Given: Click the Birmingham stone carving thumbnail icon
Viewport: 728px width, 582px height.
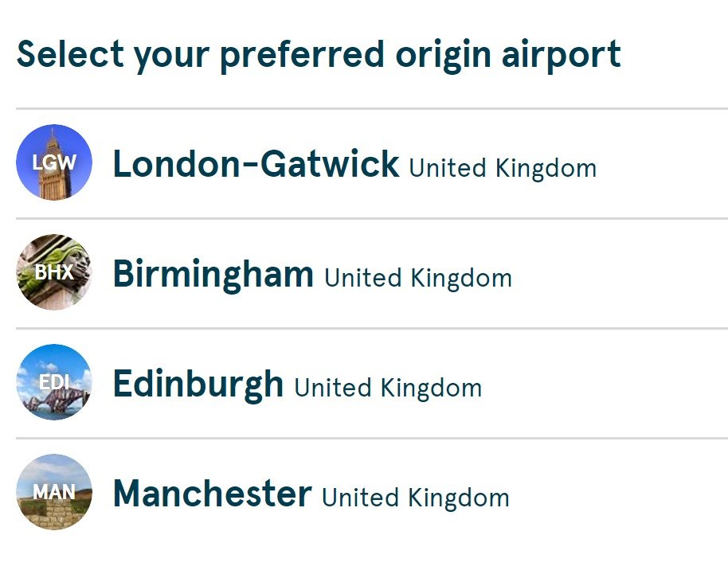Looking at the screenshot, I should point(54,272).
